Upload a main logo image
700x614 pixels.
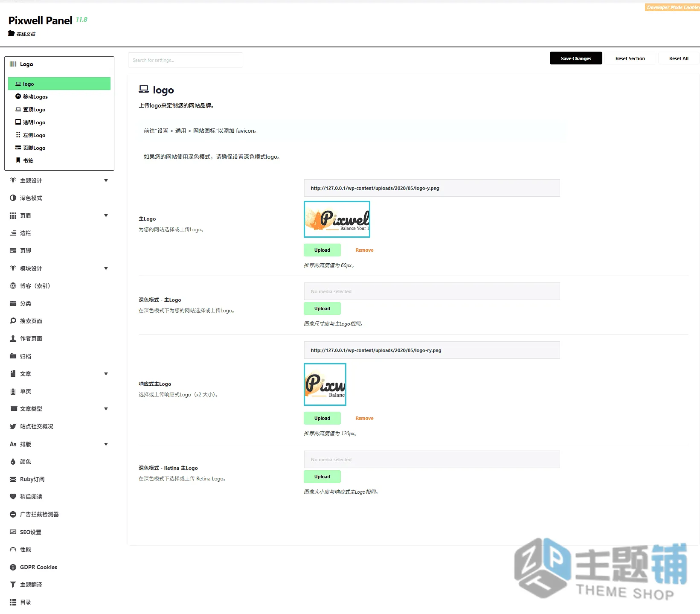click(x=322, y=250)
